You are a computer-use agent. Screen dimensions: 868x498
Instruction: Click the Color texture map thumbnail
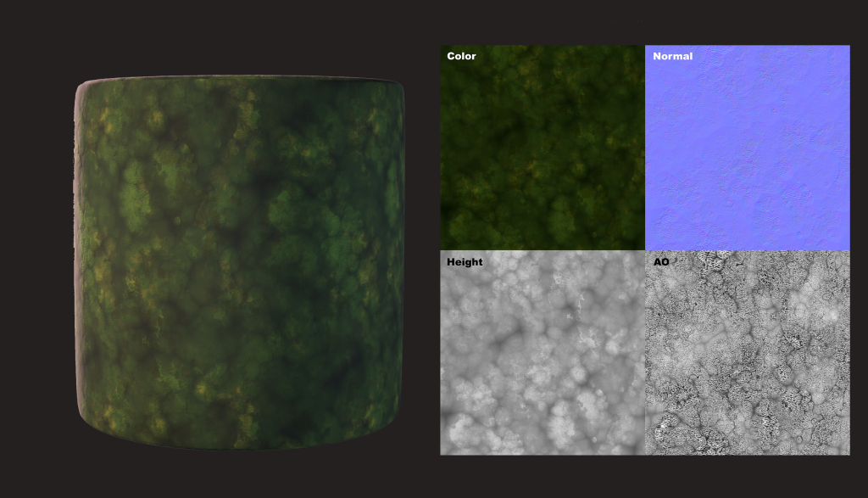pyautogui.click(x=542, y=148)
